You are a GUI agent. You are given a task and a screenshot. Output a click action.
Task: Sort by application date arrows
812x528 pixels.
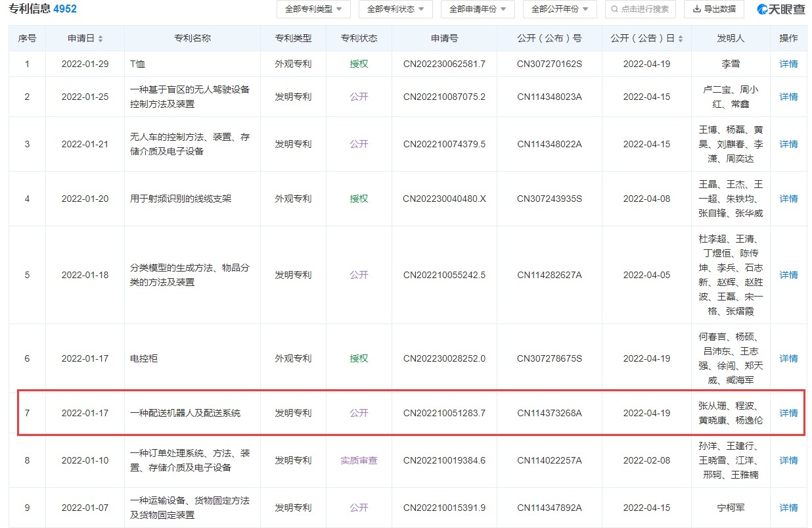click(x=101, y=39)
